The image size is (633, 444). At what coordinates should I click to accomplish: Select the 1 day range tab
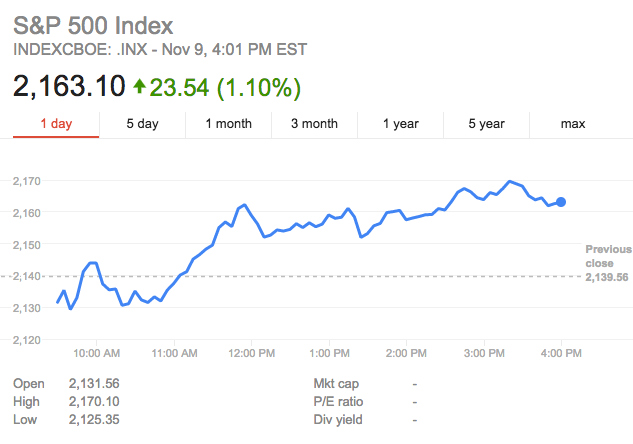coord(56,124)
